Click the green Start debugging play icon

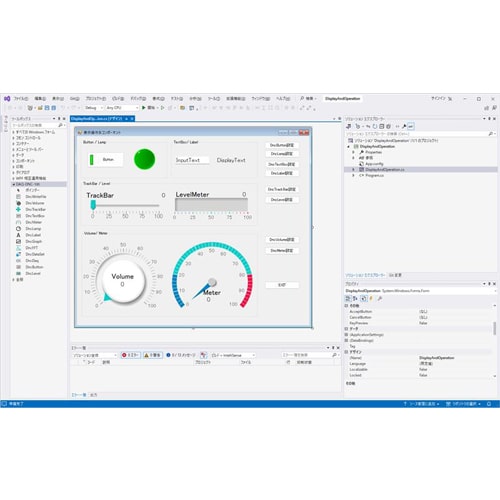tap(144, 108)
